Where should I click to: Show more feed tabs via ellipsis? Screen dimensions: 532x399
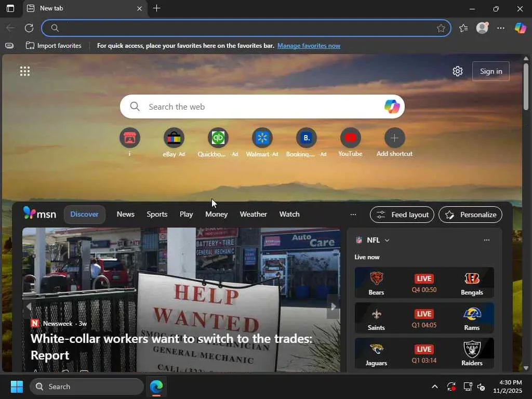click(x=353, y=215)
